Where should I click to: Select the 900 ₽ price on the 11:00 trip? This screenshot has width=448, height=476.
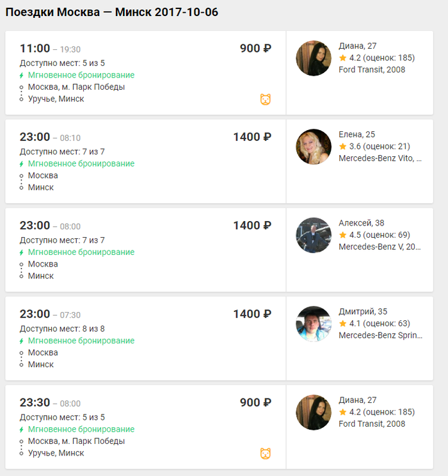tap(255, 49)
